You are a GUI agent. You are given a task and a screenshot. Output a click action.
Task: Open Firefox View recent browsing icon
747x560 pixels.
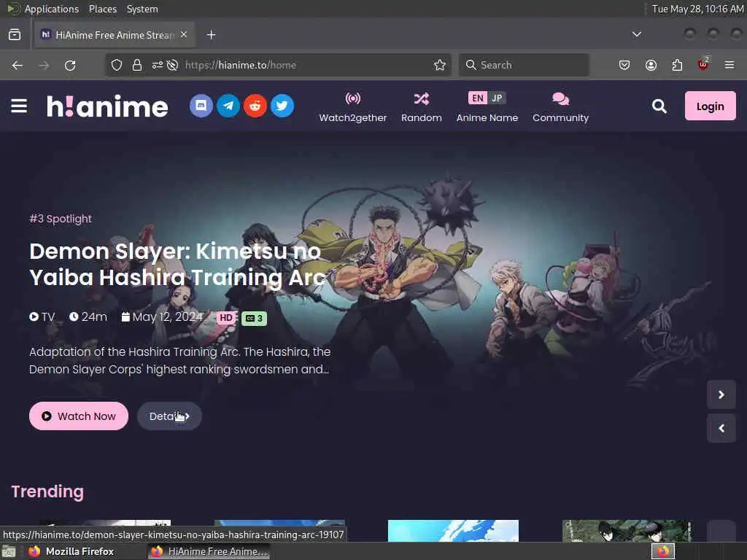click(15, 35)
